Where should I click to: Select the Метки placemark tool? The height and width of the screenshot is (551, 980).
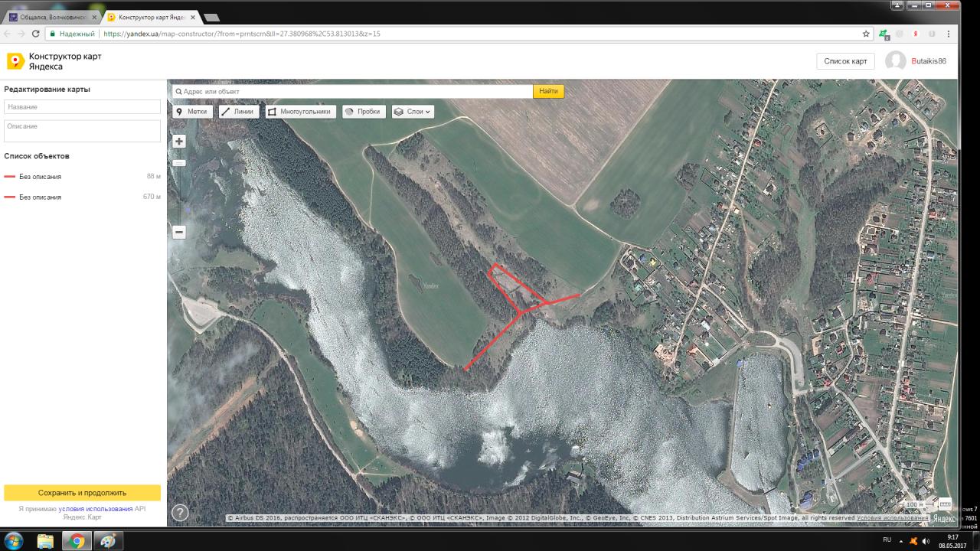pyautogui.click(x=192, y=111)
